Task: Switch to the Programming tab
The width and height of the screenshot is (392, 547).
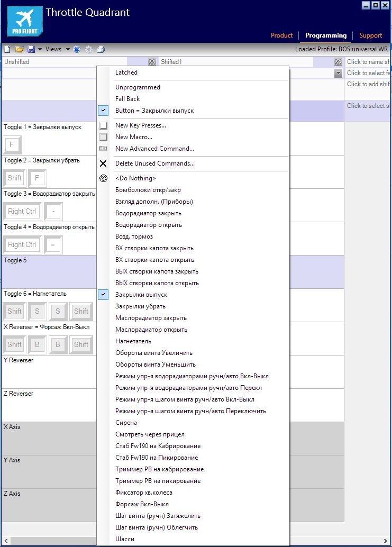Action: (326, 35)
